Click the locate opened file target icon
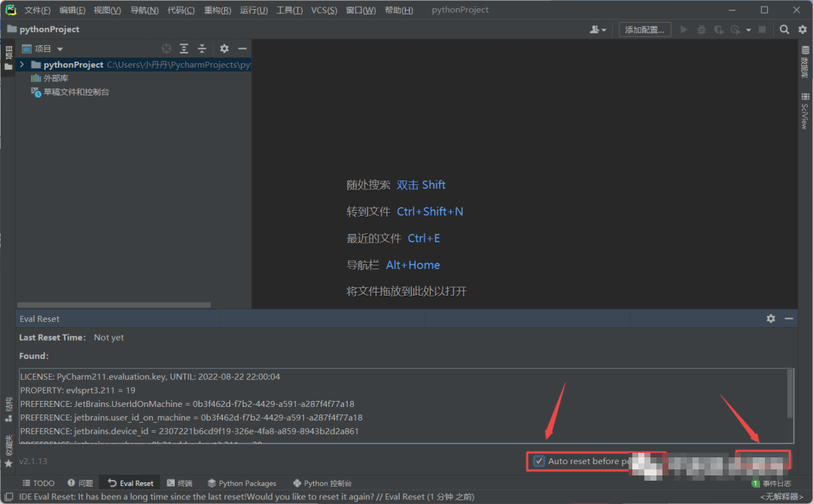 coord(166,49)
